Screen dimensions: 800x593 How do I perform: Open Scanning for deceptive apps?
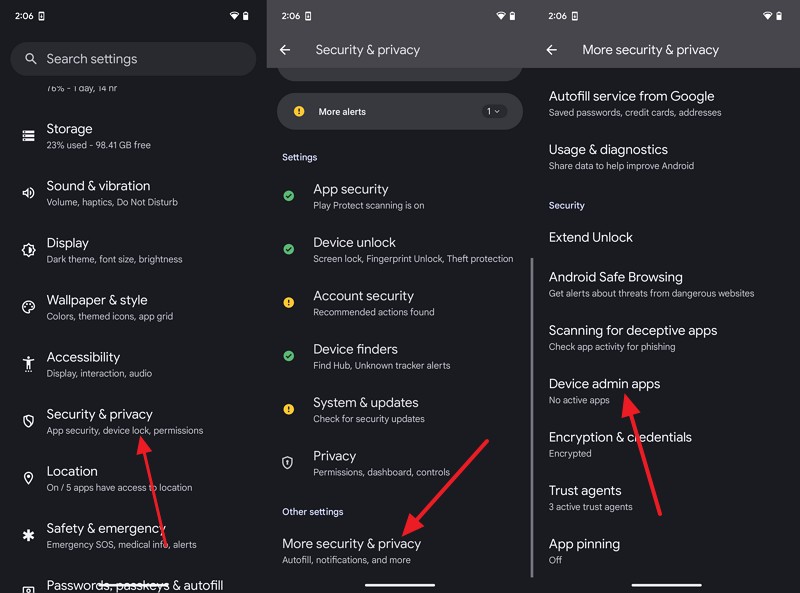[666, 338]
